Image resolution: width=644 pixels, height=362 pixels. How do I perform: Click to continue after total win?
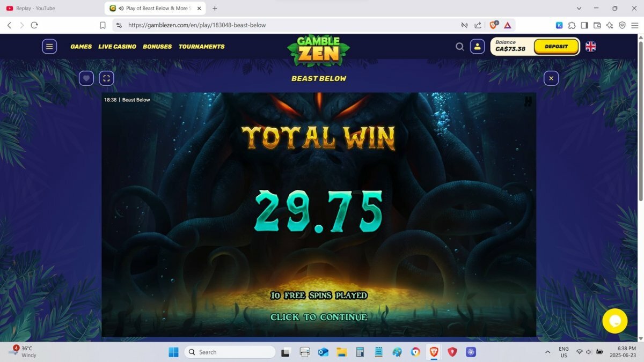[x=319, y=317]
